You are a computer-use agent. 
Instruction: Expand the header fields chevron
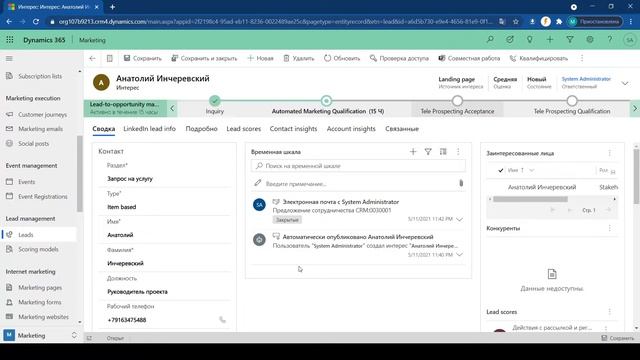[x=625, y=83]
